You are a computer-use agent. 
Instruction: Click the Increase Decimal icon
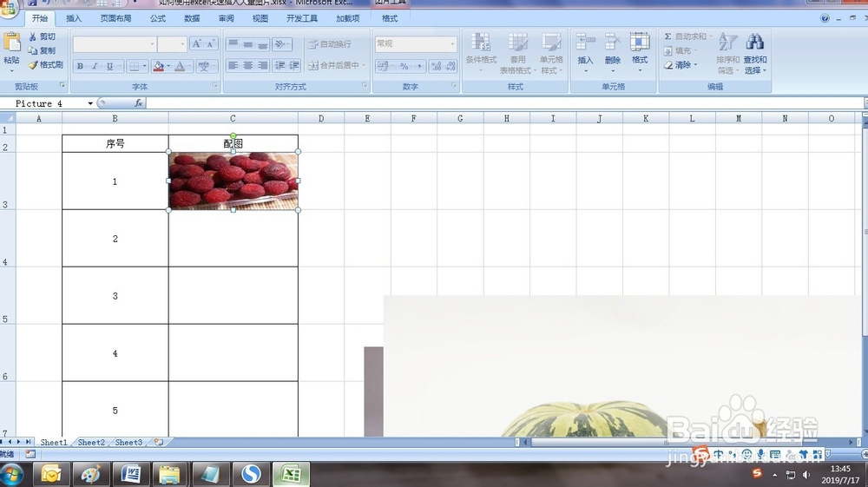pos(437,66)
